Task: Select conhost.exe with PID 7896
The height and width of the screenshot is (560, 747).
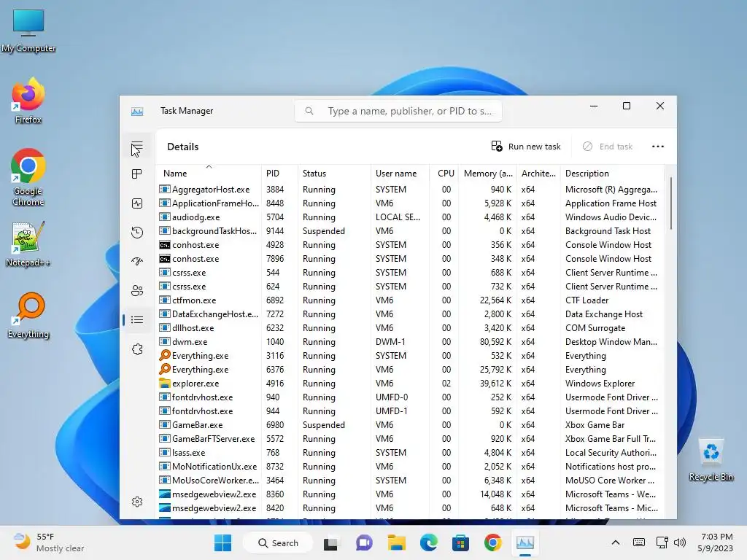Action: [410, 259]
